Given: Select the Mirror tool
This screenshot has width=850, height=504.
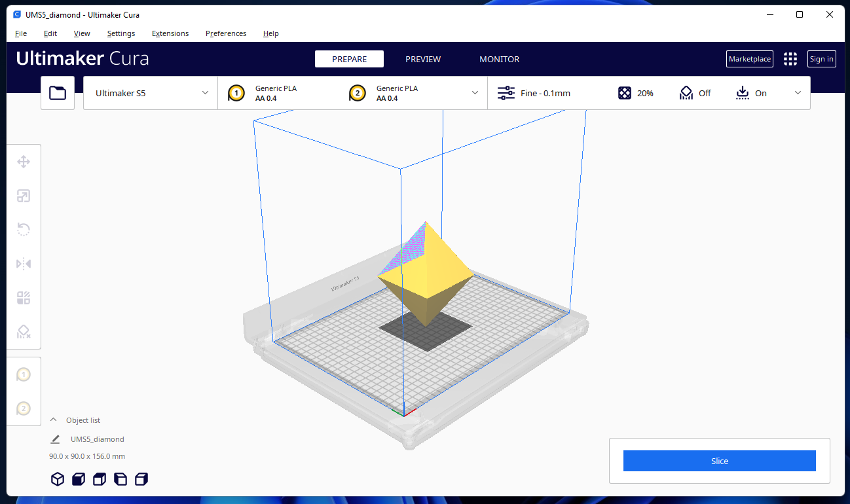Looking at the screenshot, I should point(24,264).
